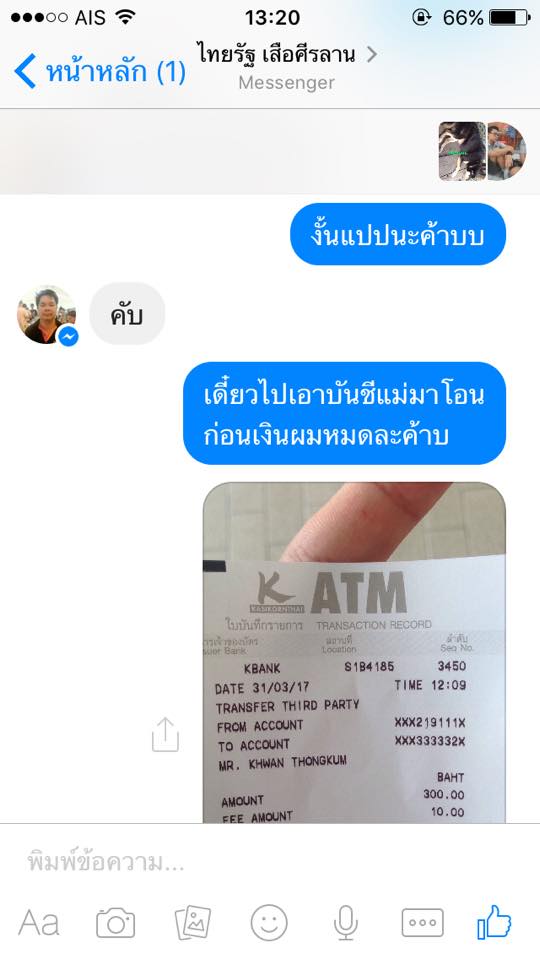Open the more options ellipsis icon
This screenshot has width=540, height=960.
tap(422, 923)
